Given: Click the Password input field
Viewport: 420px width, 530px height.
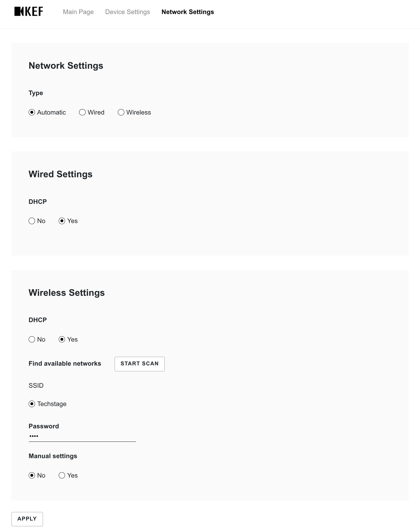Looking at the screenshot, I should 82,436.
